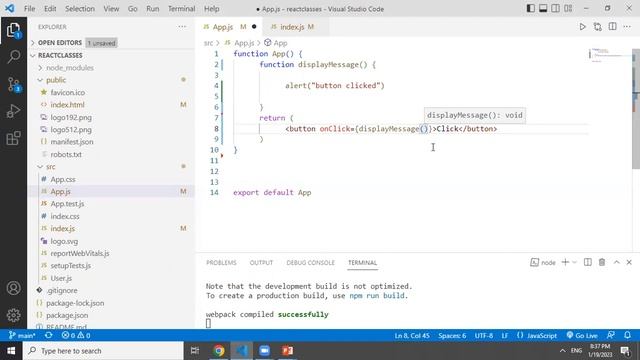Start the Go Live server
The image size is (640, 360).
coord(582,336)
